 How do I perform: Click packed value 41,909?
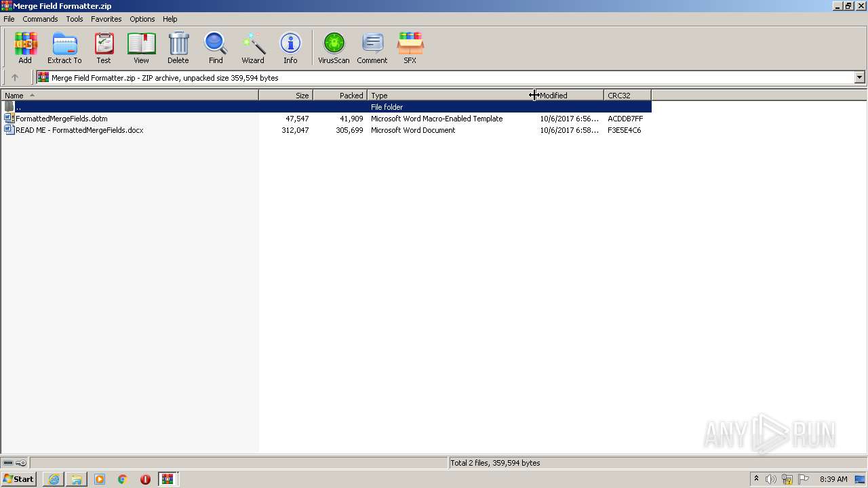pos(351,119)
